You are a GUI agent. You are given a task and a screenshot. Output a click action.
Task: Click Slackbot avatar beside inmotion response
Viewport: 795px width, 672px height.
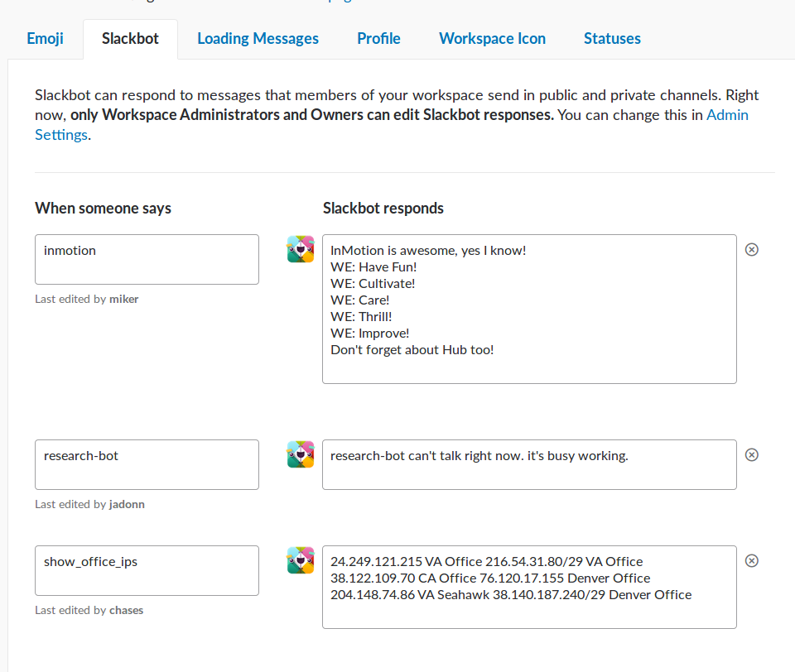click(301, 249)
